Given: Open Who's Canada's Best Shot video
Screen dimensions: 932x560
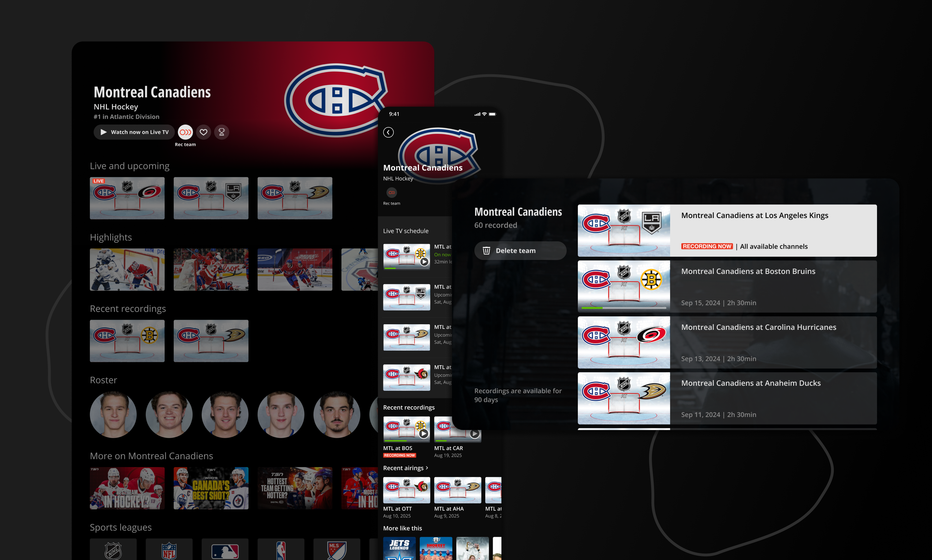Looking at the screenshot, I should 211,488.
